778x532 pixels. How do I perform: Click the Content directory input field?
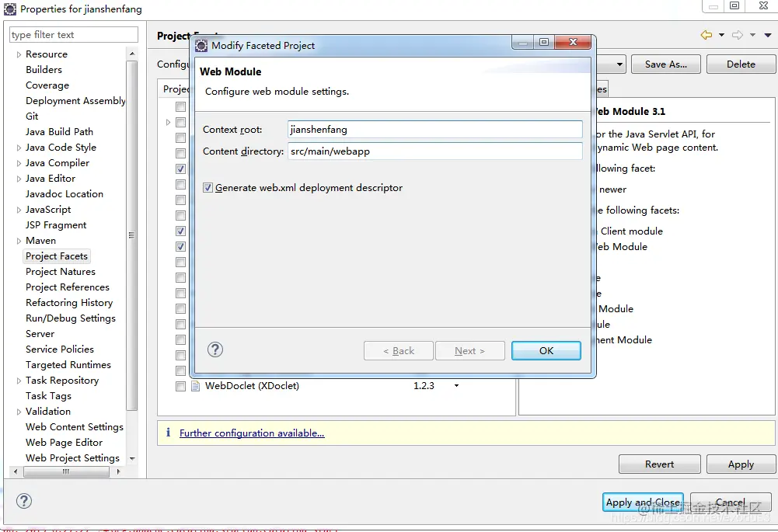[434, 151]
